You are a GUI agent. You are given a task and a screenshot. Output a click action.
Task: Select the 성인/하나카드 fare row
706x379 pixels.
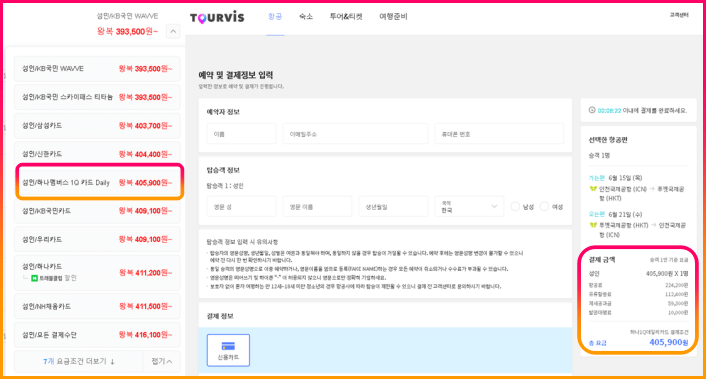point(97,272)
